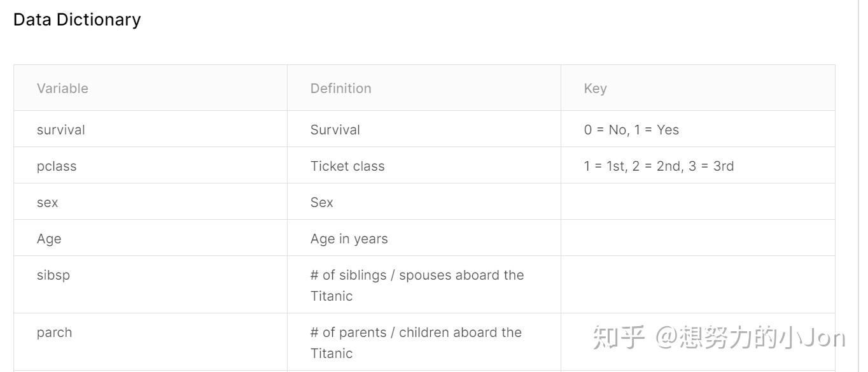Select the survival variable name cell
This screenshot has height=372, width=868.
[60, 130]
